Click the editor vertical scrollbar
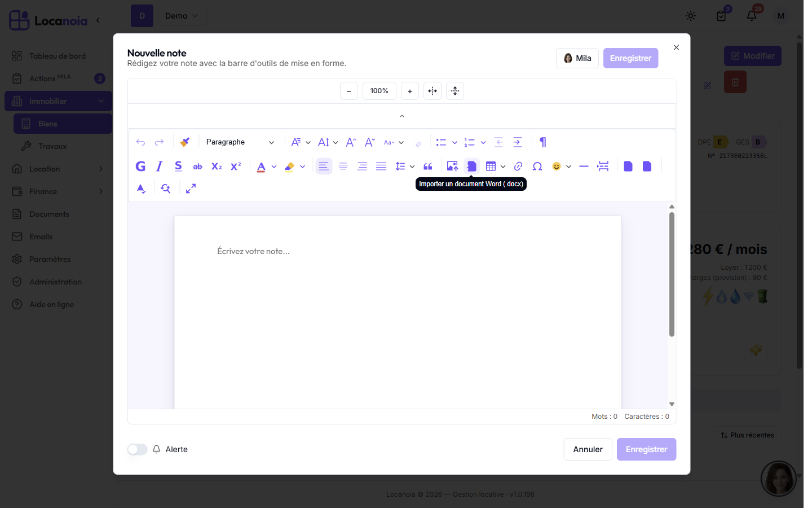Viewport: 812px width, 508px height. click(672, 274)
